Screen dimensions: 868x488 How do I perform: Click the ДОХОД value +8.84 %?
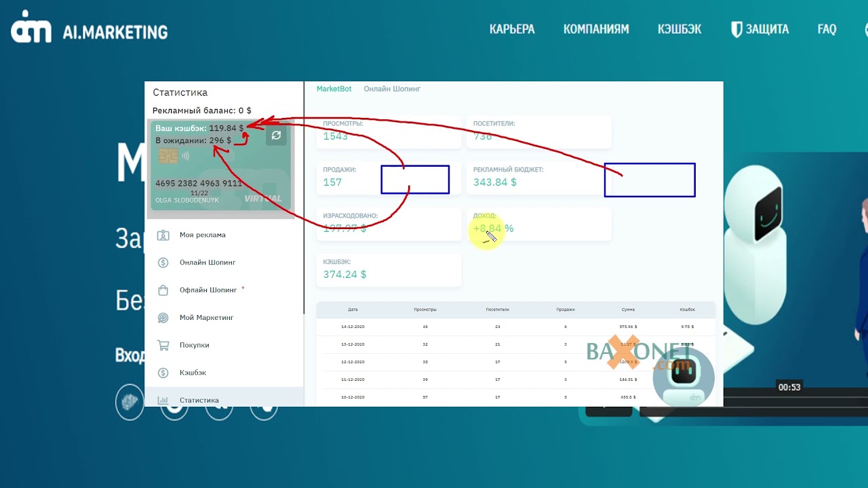[x=494, y=228]
